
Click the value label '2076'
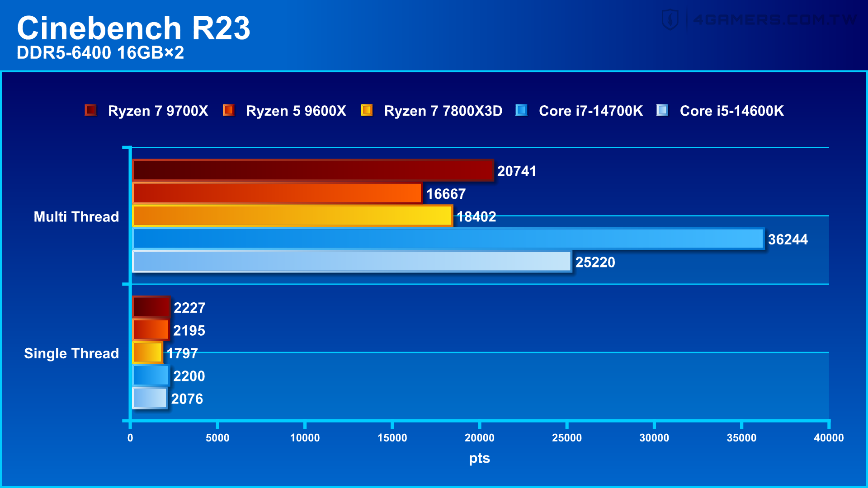click(x=187, y=399)
